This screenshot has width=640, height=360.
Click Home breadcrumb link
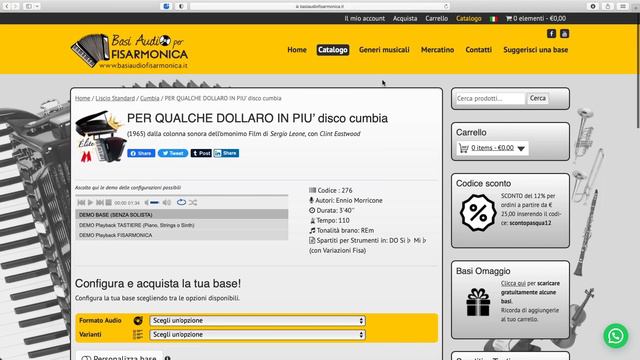click(82, 98)
